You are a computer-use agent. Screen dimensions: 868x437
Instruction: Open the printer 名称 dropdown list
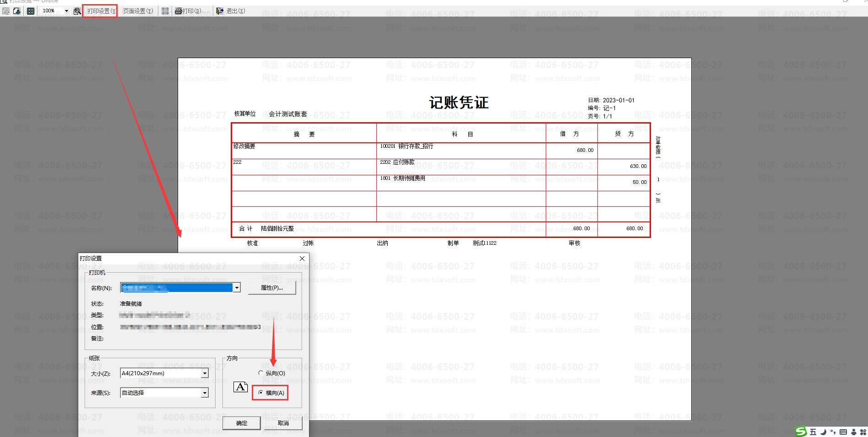pyautogui.click(x=237, y=288)
